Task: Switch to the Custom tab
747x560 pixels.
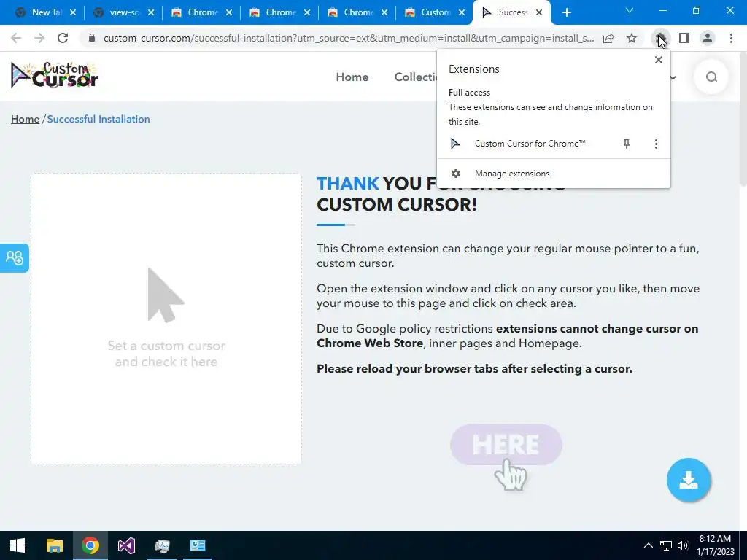Action: (435, 12)
